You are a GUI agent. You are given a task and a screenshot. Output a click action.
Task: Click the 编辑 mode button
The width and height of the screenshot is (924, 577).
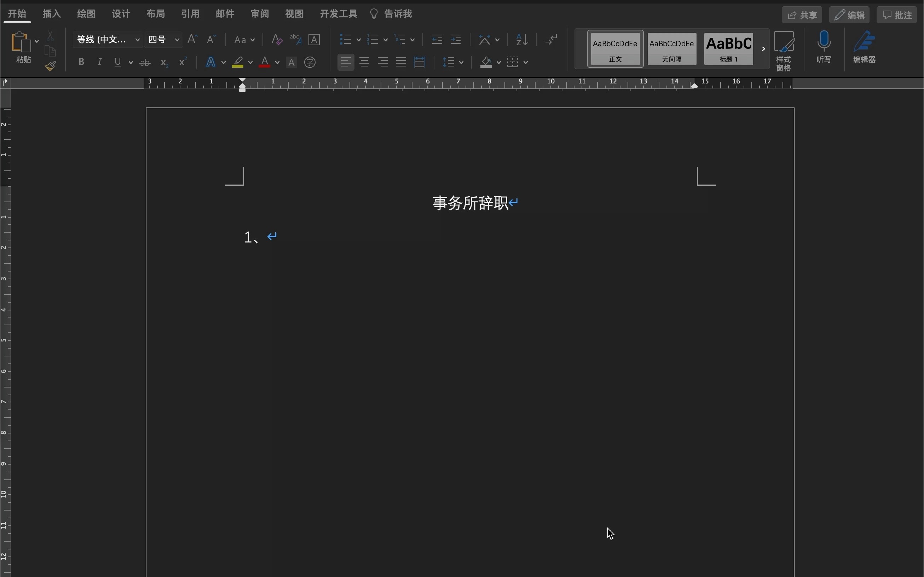click(849, 15)
